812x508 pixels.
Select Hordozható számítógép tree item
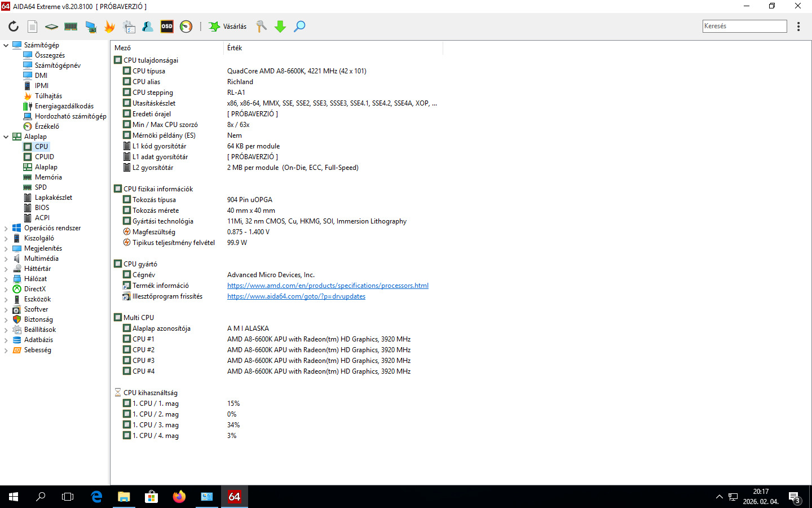[70, 116]
